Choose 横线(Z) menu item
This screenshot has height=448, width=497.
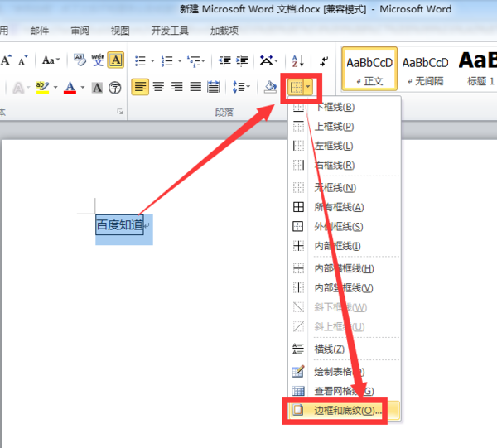(x=345, y=349)
